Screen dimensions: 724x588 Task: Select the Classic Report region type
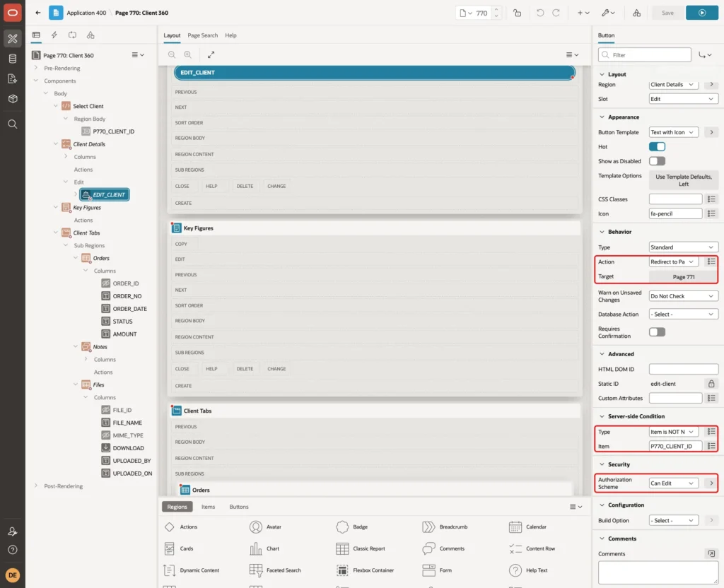tap(361, 548)
